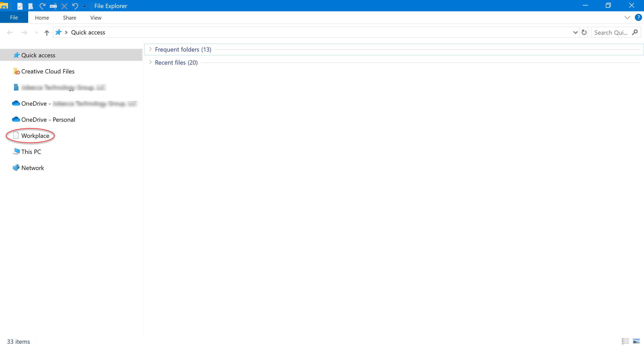This screenshot has height=347, width=644.
Task: Click the Undo arrow icon
Action: (75, 6)
